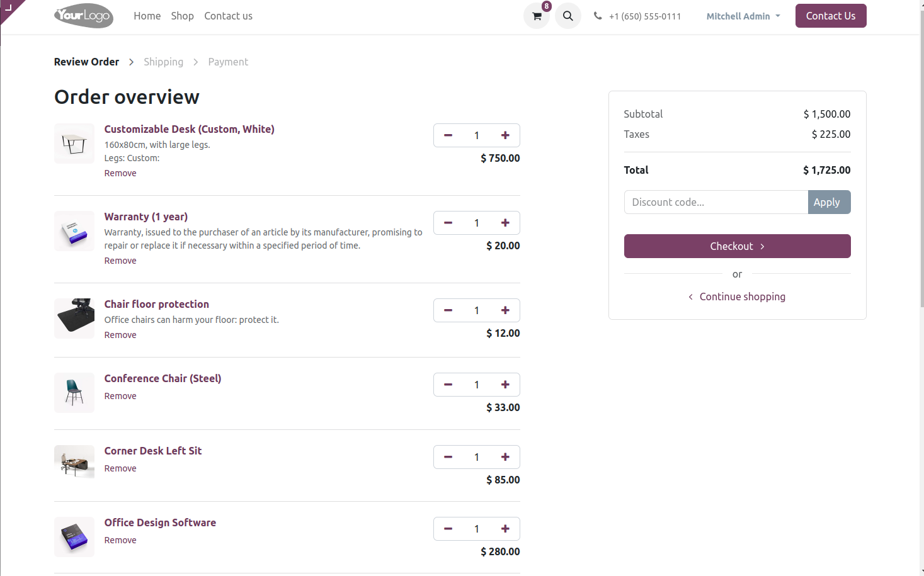Increase Chair floor protection quantity
Screen dimensions: 924x576
tap(505, 310)
